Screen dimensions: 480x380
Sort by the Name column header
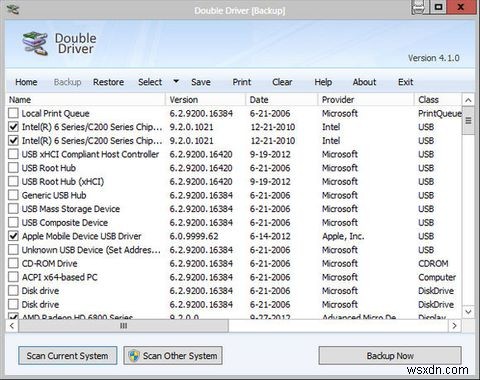click(86, 100)
